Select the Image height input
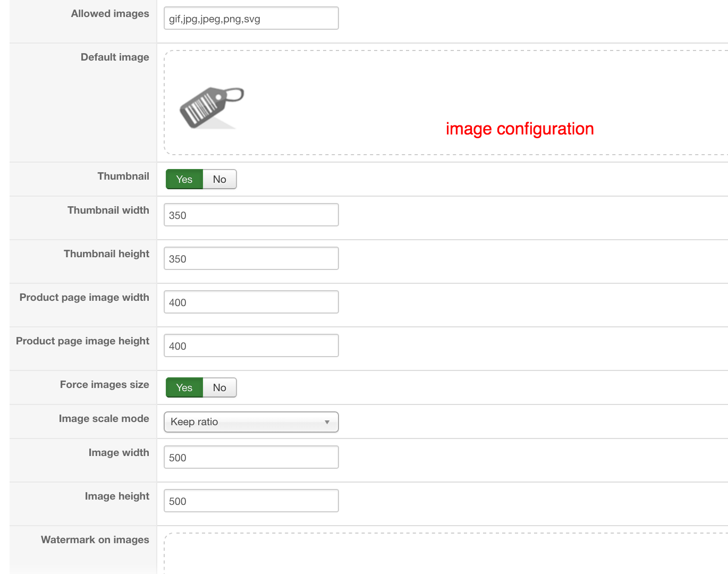 tap(251, 501)
